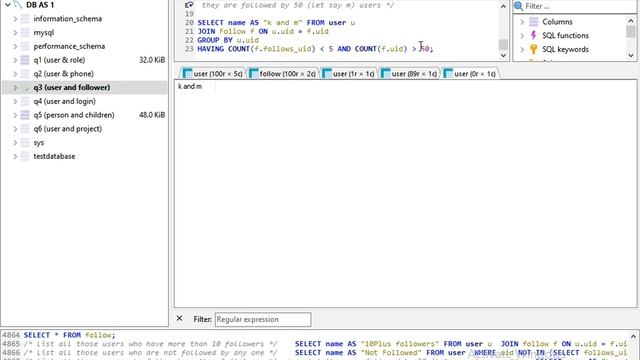Click the 32.0 KiB size of q1

(152, 60)
